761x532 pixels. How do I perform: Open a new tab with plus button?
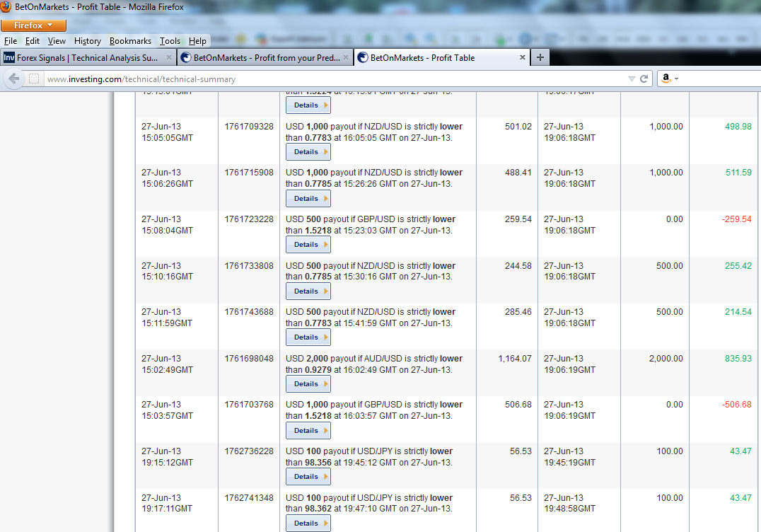click(x=540, y=57)
